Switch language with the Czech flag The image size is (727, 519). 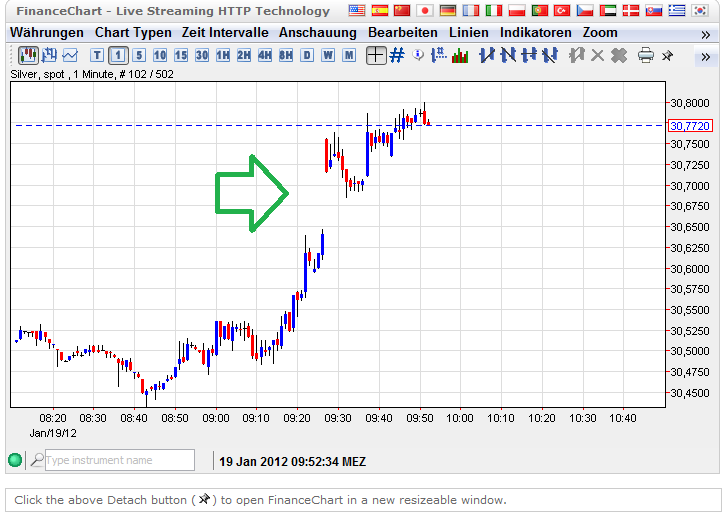tap(585, 10)
